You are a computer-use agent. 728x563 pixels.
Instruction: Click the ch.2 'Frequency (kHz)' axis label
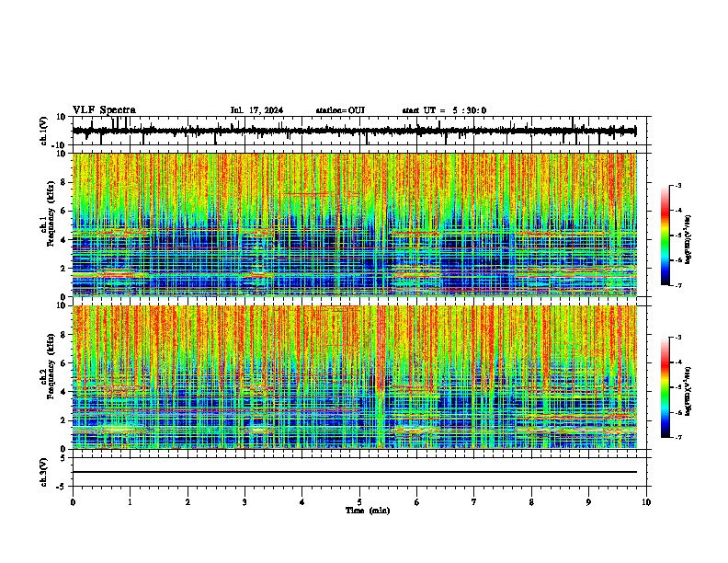click(x=51, y=366)
